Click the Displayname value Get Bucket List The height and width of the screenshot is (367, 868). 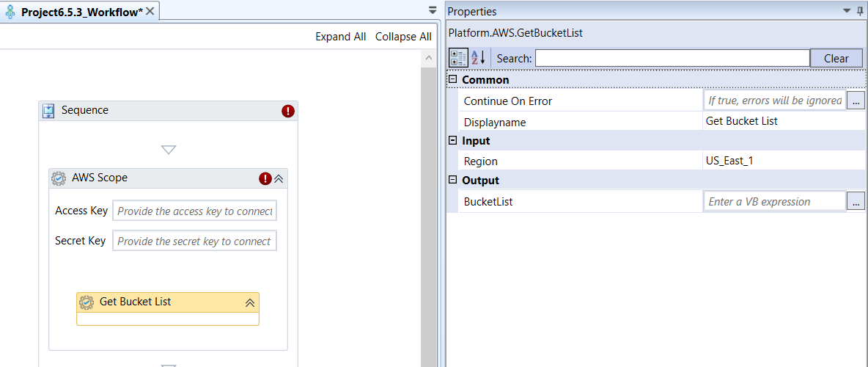pos(741,121)
